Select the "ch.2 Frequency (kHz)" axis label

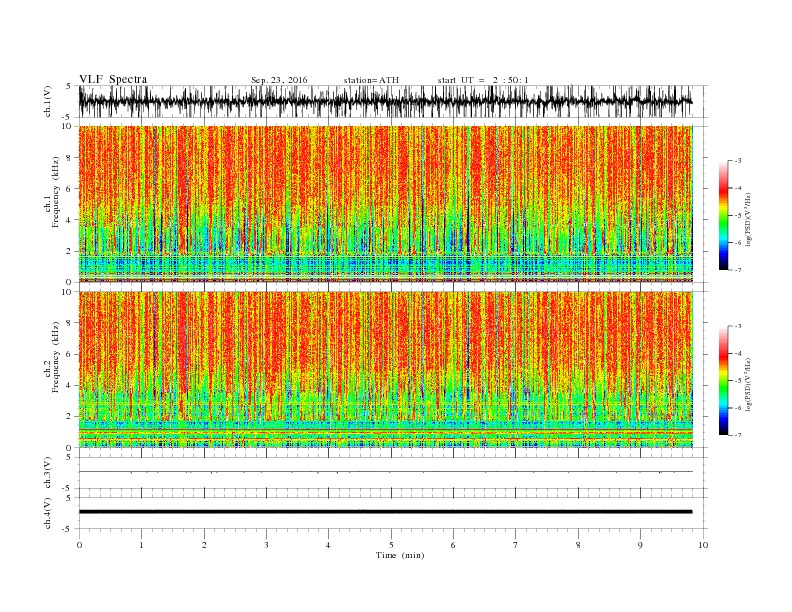tap(52, 356)
